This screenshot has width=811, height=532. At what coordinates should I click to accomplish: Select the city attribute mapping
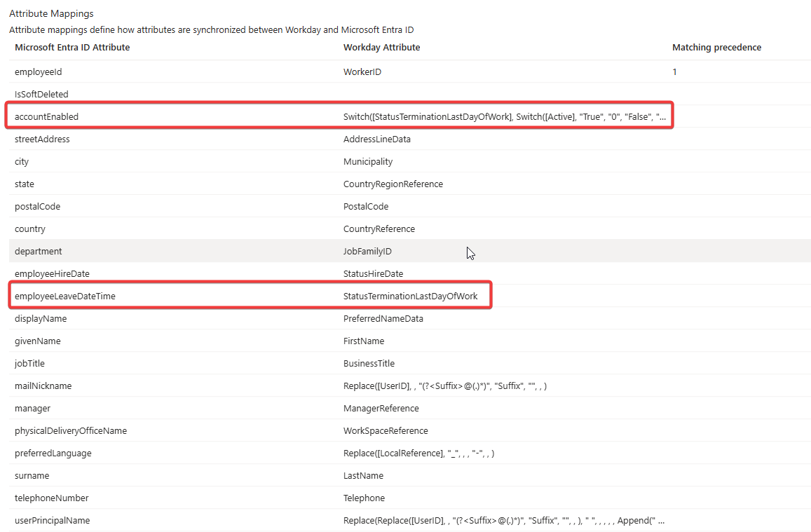(22, 162)
